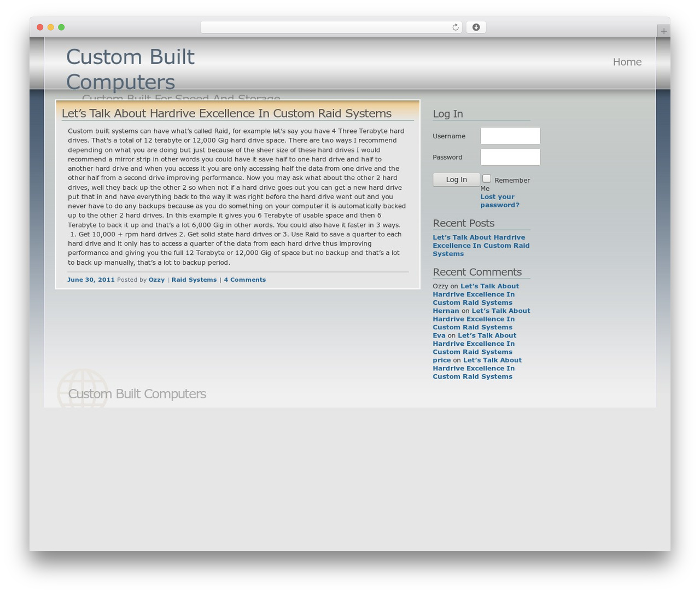Click the Password label
The width and height of the screenshot is (700, 593).
pyautogui.click(x=447, y=157)
